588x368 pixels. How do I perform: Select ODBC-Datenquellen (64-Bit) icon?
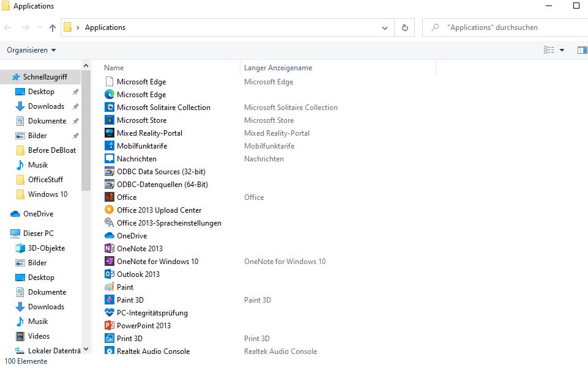[x=109, y=185]
